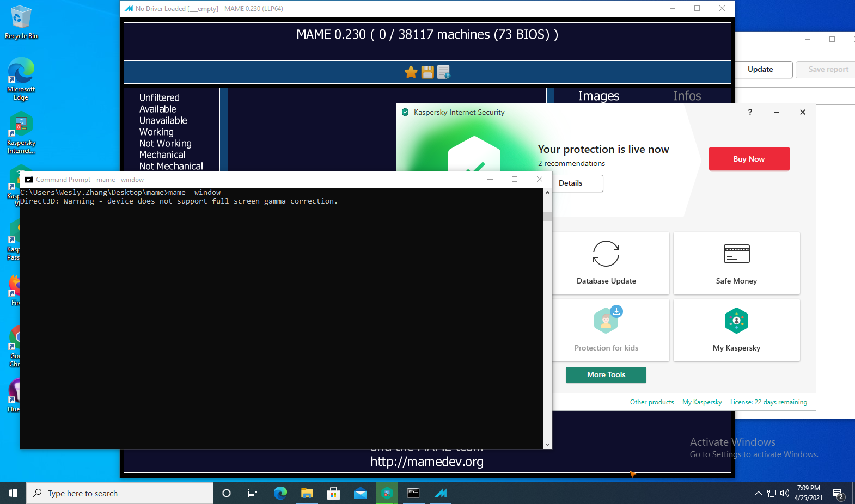
Task: Click the document info icon in MAME toolbar
Action: [x=444, y=72]
